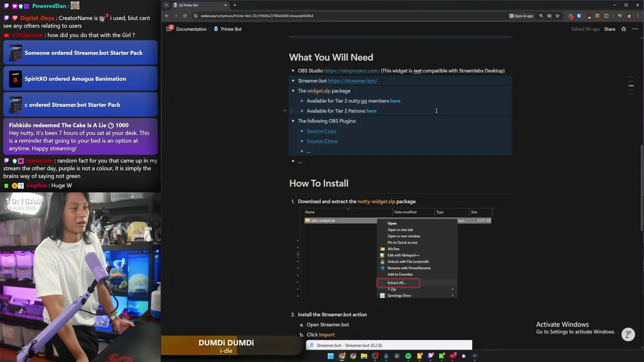The width and height of the screenshot is (644, 362).
Task: Click the Streamer.bot (0.2.6) window preview
Action: click(x=389, y=345)
